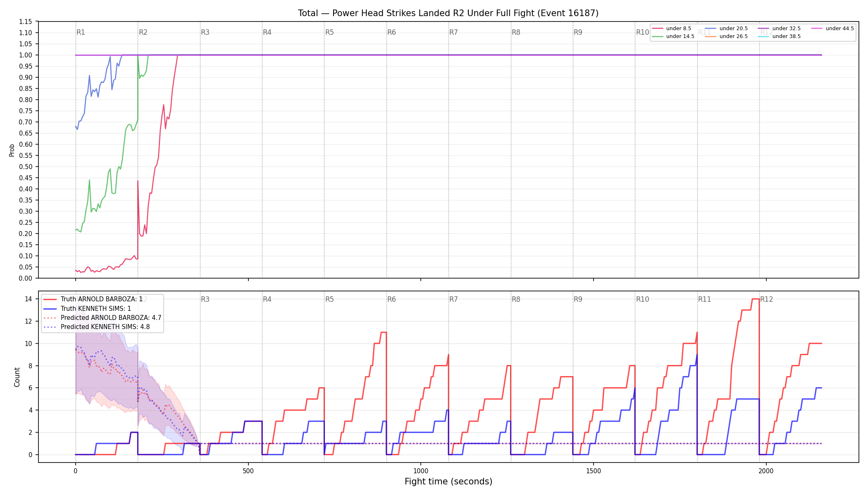
Task: Click the R5 round label in the Count chart
Action: click(329, 299)
